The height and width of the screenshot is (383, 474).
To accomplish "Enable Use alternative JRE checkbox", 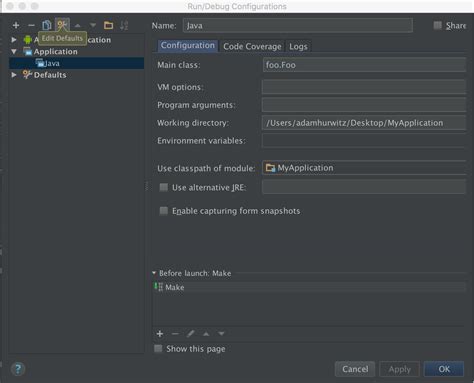I will (x=163, y=187).
